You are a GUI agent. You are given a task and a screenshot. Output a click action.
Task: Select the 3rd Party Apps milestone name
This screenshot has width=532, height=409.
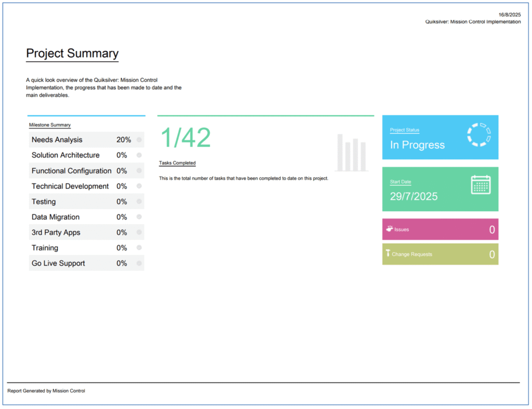[56, 233]
